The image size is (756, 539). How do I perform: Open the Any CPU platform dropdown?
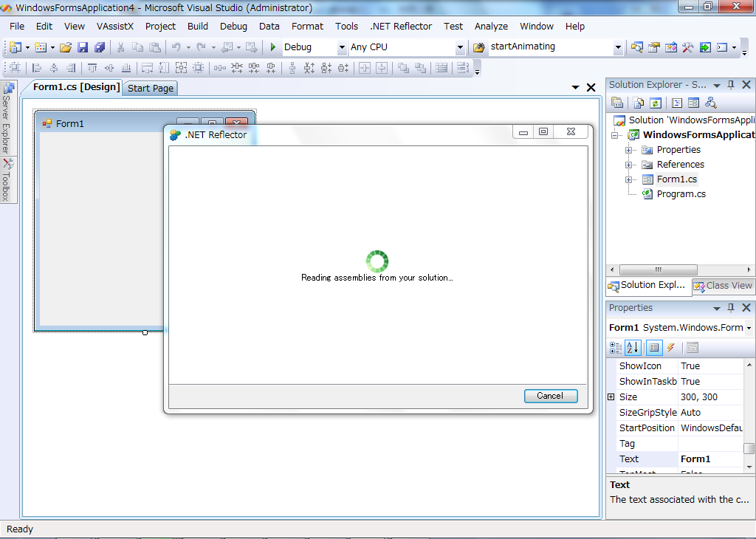(x=460, y=47)
